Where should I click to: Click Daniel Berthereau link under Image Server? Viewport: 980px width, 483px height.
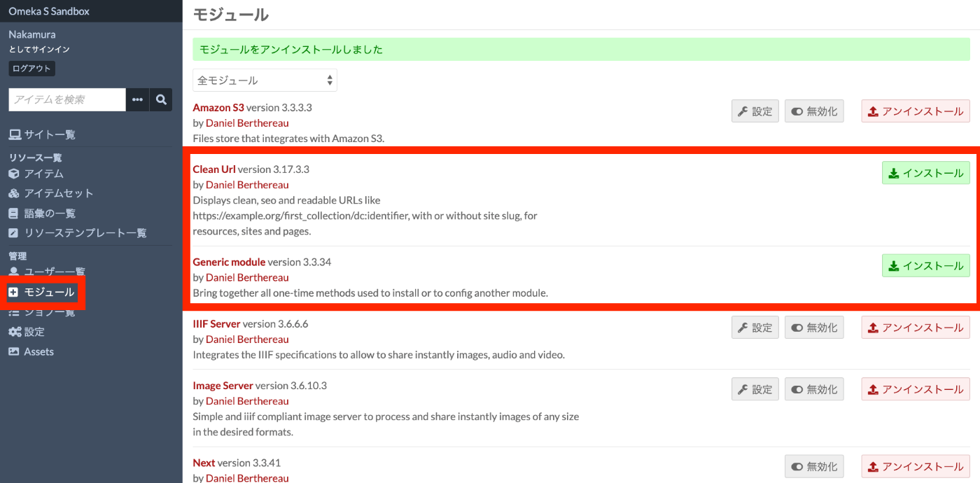(247, 401)
